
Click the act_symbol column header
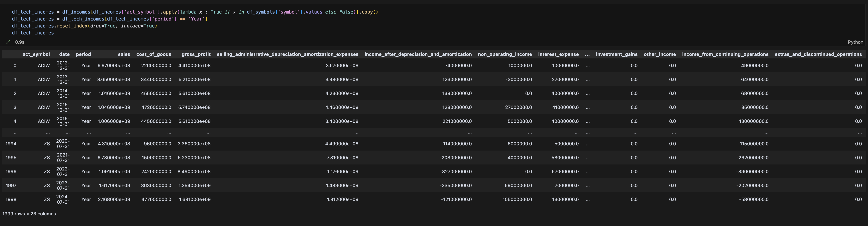36,54
